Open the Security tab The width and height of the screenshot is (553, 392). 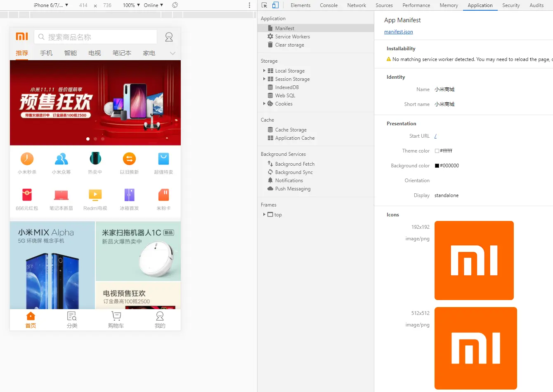[511, 5]
